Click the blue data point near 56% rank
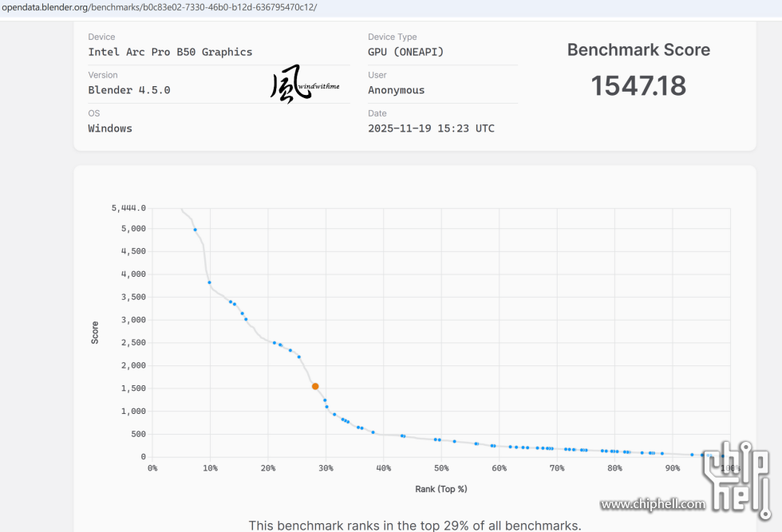782x532 pixels. (x=476, y=443)
